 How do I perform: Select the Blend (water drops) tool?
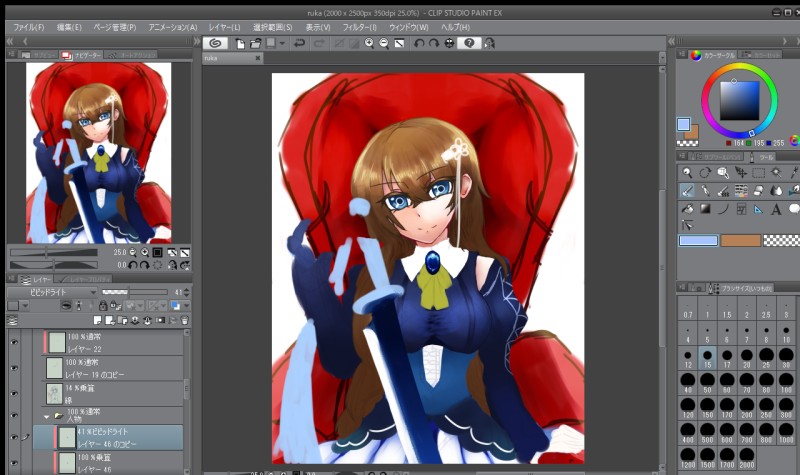777,191
